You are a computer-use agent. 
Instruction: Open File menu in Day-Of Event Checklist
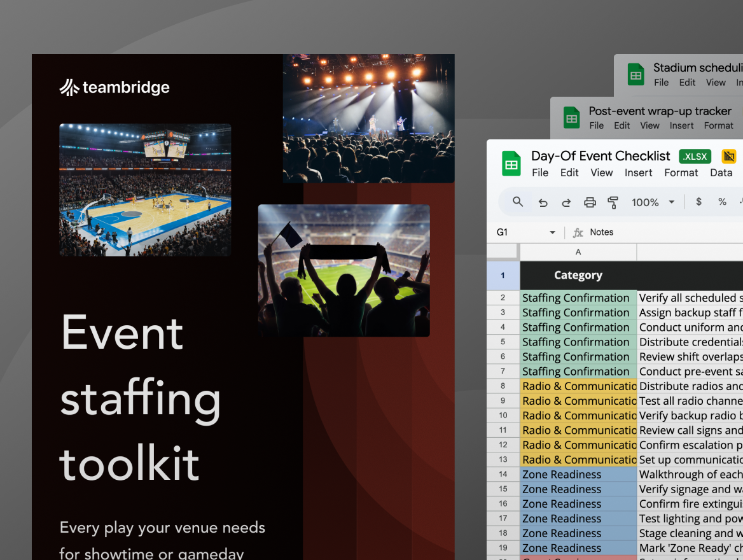tap(540, 172)
